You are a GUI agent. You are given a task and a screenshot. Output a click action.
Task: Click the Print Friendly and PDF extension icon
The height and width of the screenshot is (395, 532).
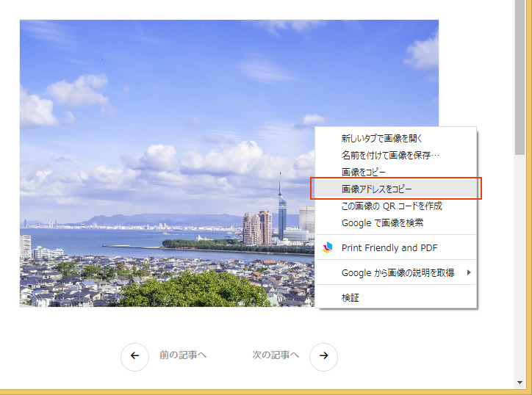(328, 247)
